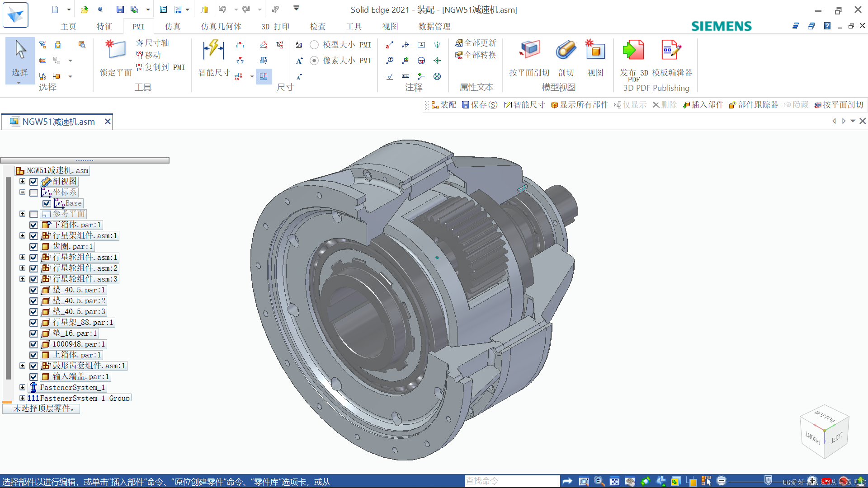Click the Zoom tool in status bar

[599, 481]
